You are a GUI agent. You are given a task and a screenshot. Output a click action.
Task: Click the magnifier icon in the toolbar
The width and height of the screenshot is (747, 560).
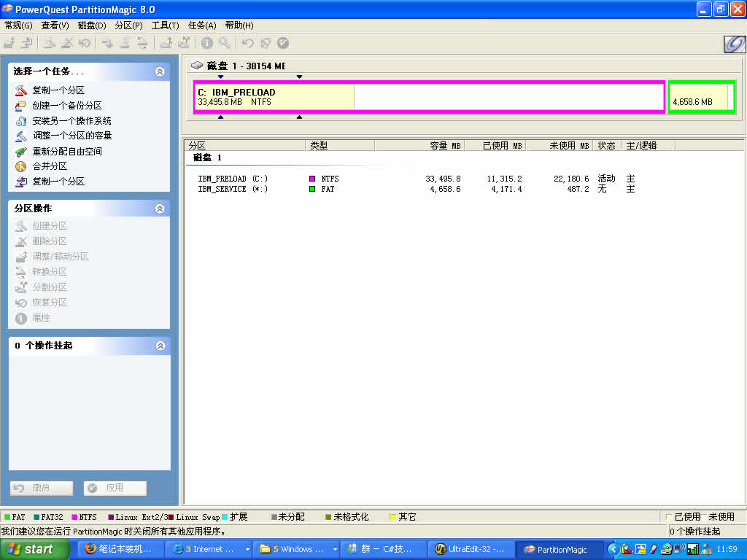click(224, 43)
